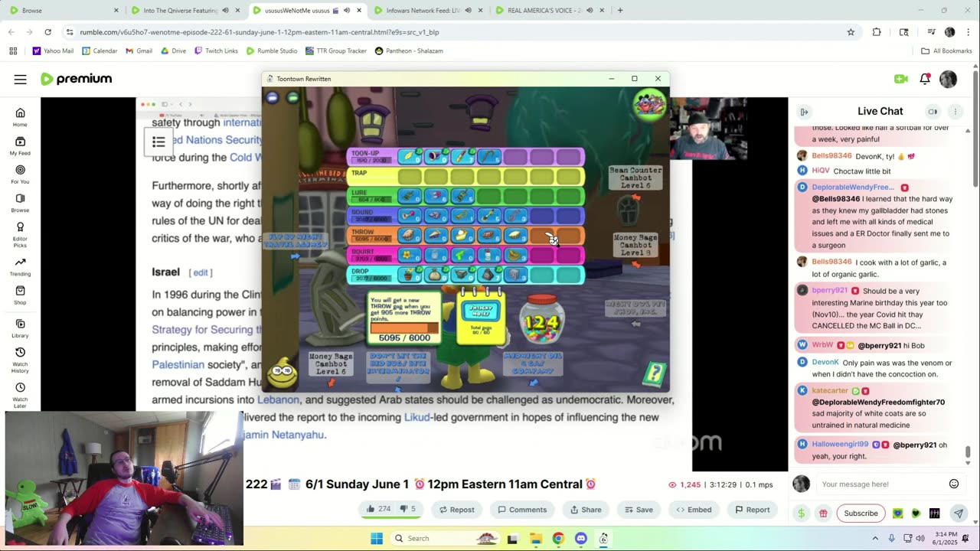
Task: Click the Share button
Action: point(586,510)
